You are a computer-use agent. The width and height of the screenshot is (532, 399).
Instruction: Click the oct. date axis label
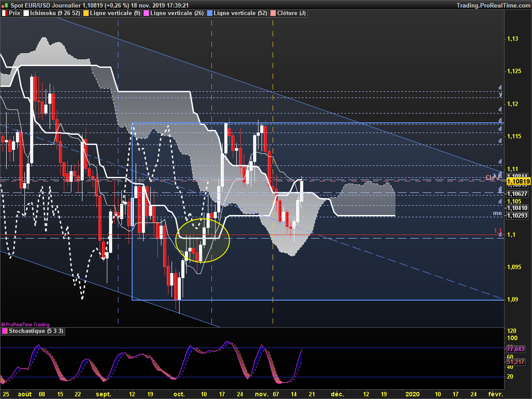[x=179, y=394]
